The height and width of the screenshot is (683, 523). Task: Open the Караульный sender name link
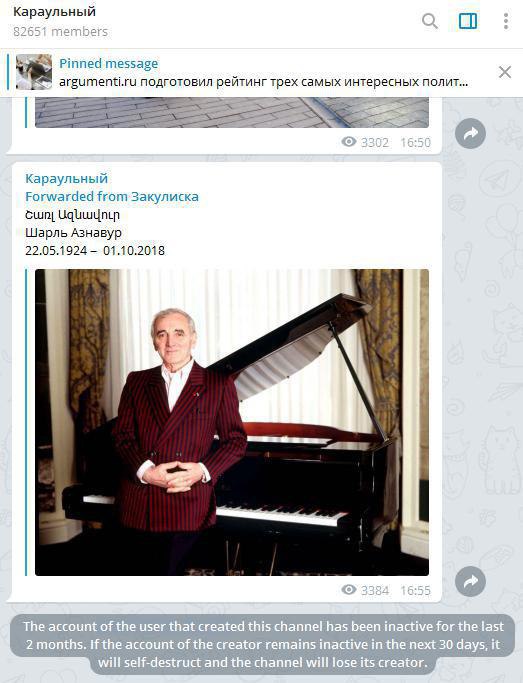click(66, 178)
